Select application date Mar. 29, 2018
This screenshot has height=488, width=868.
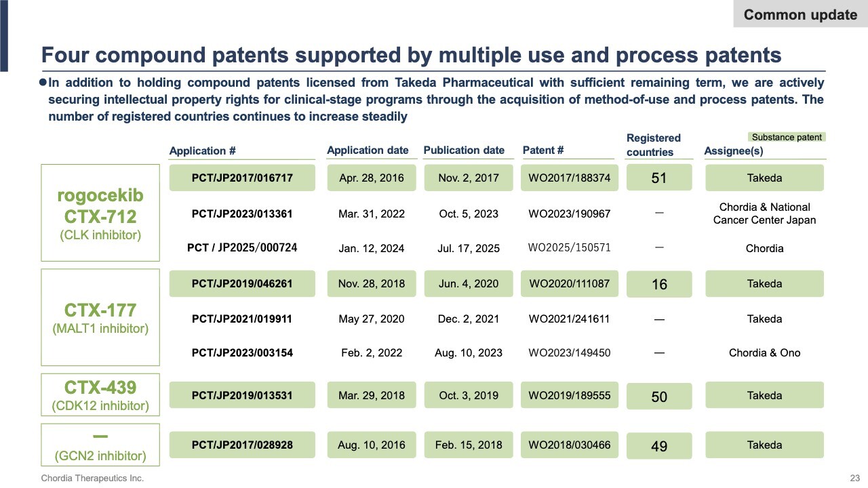tap(371, 395)
